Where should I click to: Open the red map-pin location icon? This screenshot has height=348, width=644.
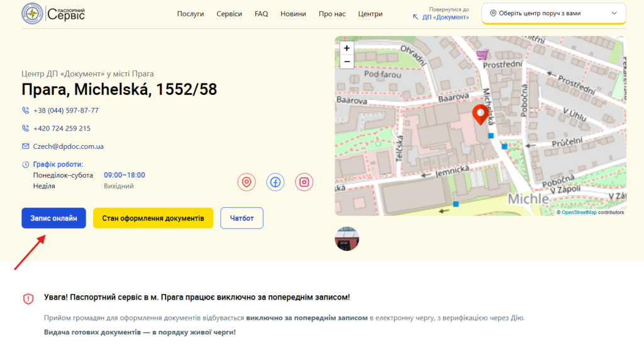coord(247,182)
